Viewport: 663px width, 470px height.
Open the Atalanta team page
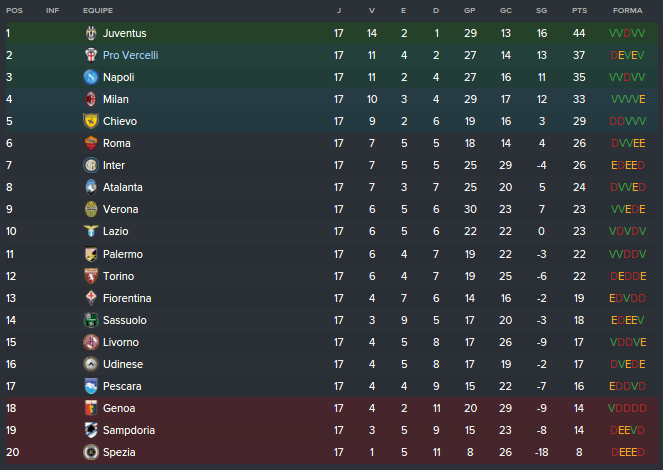(x=123, y=187)
